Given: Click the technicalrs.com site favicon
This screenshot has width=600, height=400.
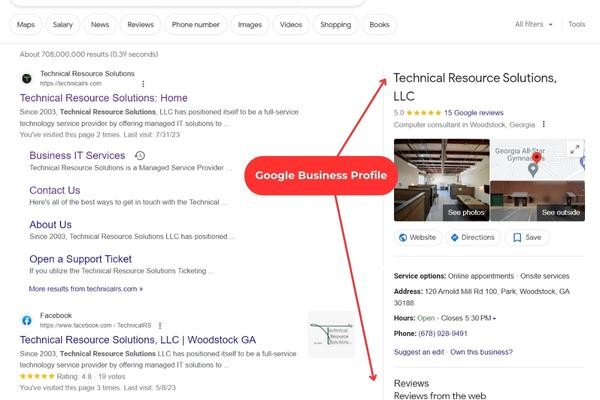Looking at the screenshot, I should pyautogui.click(x=27, y=78).
